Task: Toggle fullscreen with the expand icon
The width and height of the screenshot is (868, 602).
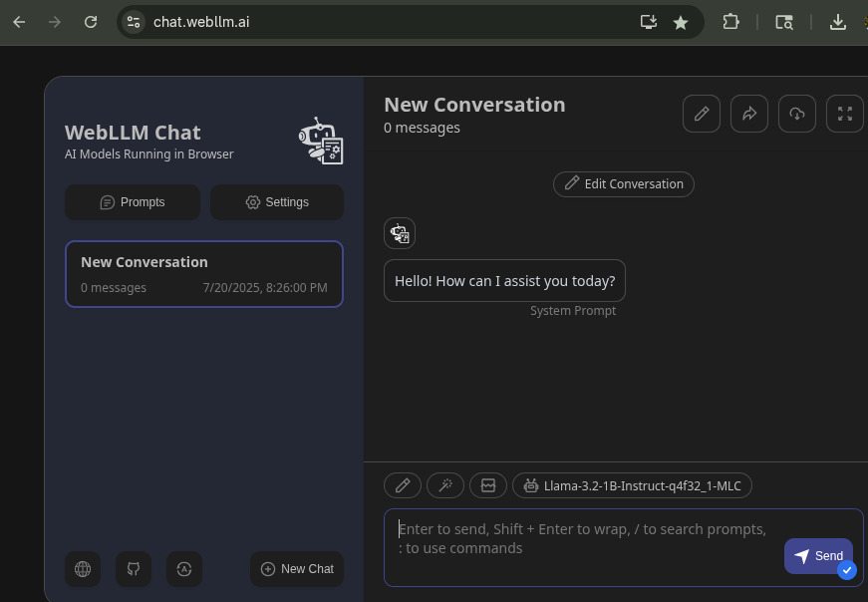Action: click(x=845, y=114)
